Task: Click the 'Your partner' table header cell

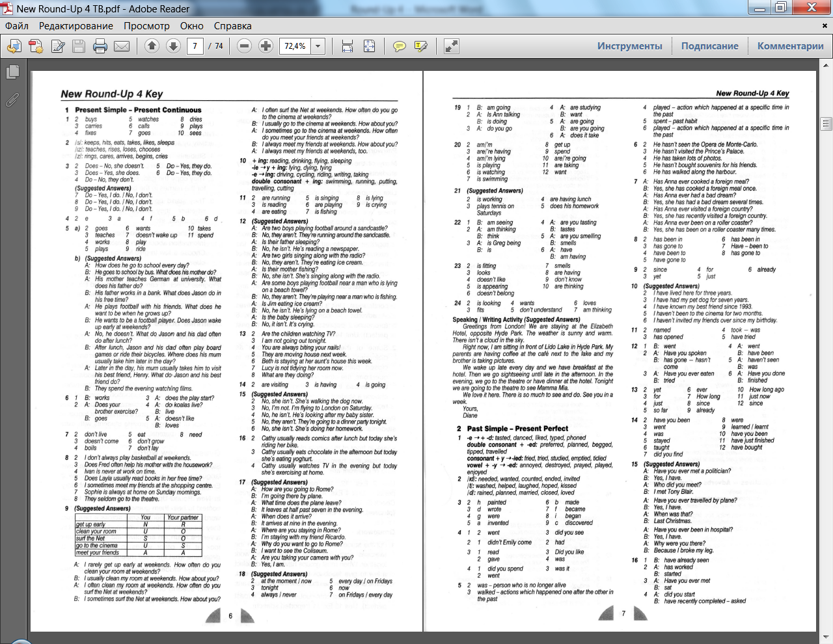Action: pyautogui.click(x=183, y=517)
